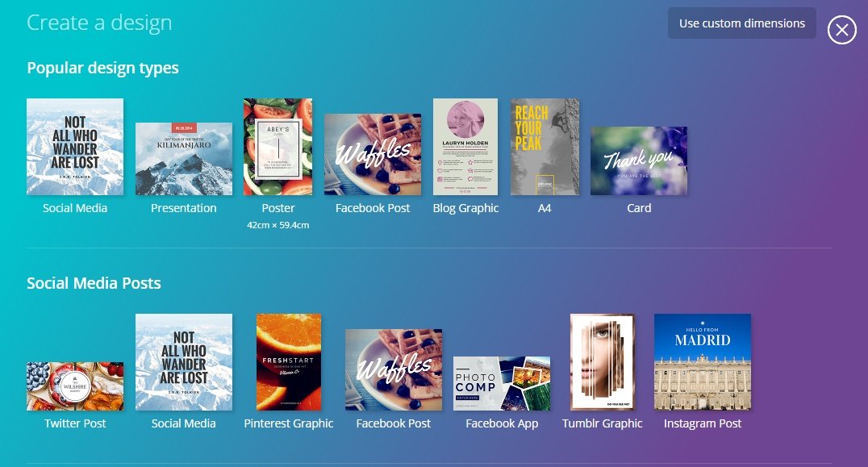Select Facebook Post thumbnail in Social Media Posts
The width and height of the screenshot is (868, 467).
tap(394, 369)
